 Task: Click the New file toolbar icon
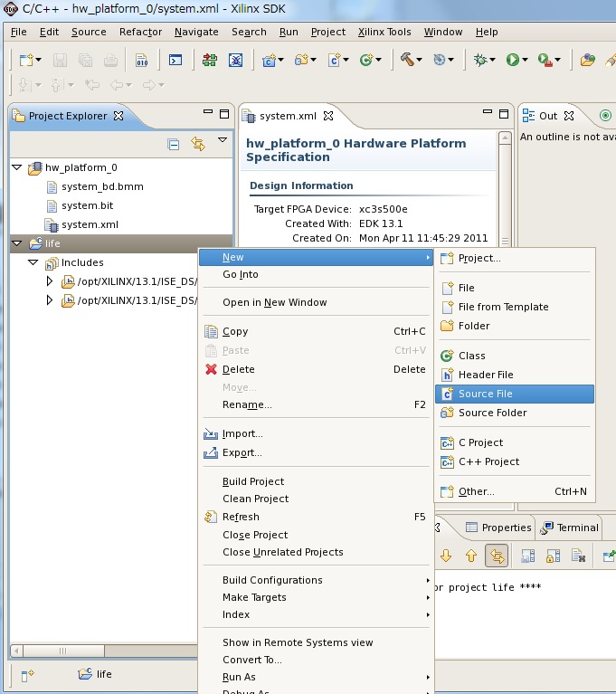pyautogui.click(x=26, y=60)
